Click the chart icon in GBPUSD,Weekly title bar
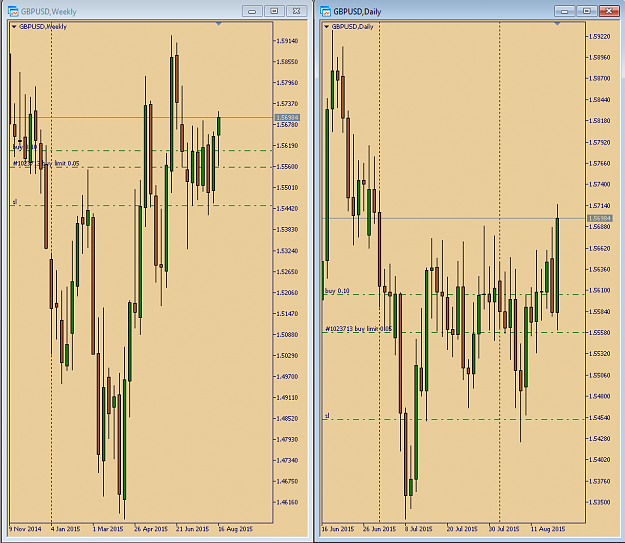Screen dimensions: 625x543 click(13, 11)
